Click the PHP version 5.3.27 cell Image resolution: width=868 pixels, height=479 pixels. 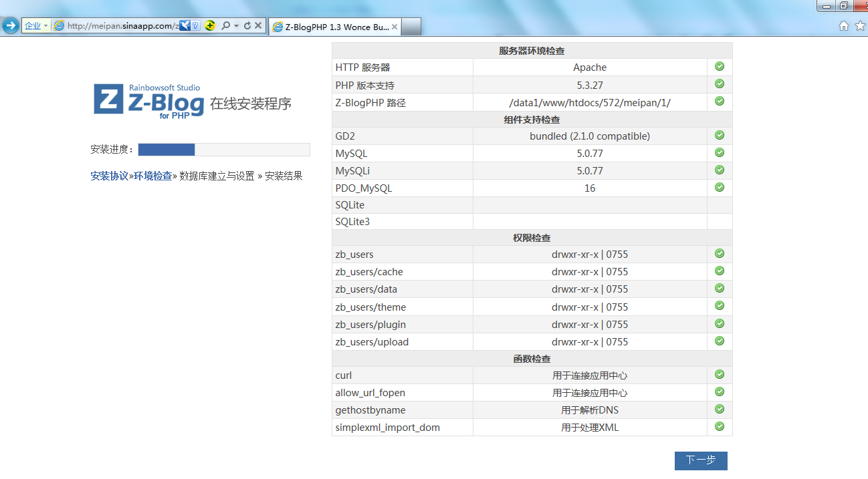590,85
